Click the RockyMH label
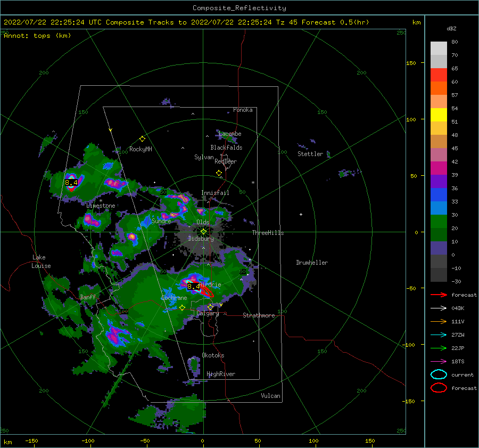This screenshot has width=479, height=448. click(141, 149)
